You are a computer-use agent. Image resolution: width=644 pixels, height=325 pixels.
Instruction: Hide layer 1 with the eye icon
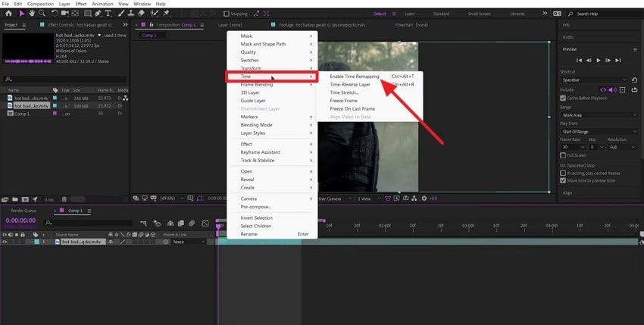[x=5, y=242]
